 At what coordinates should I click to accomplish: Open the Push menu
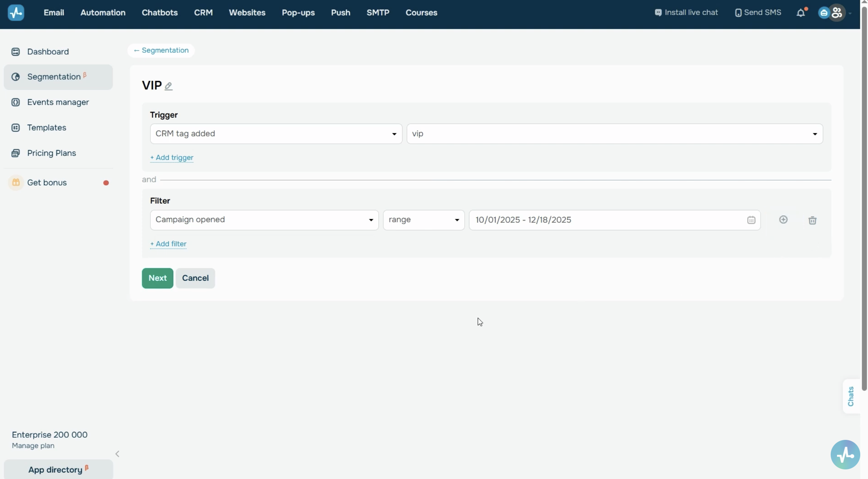coord(341,13)
